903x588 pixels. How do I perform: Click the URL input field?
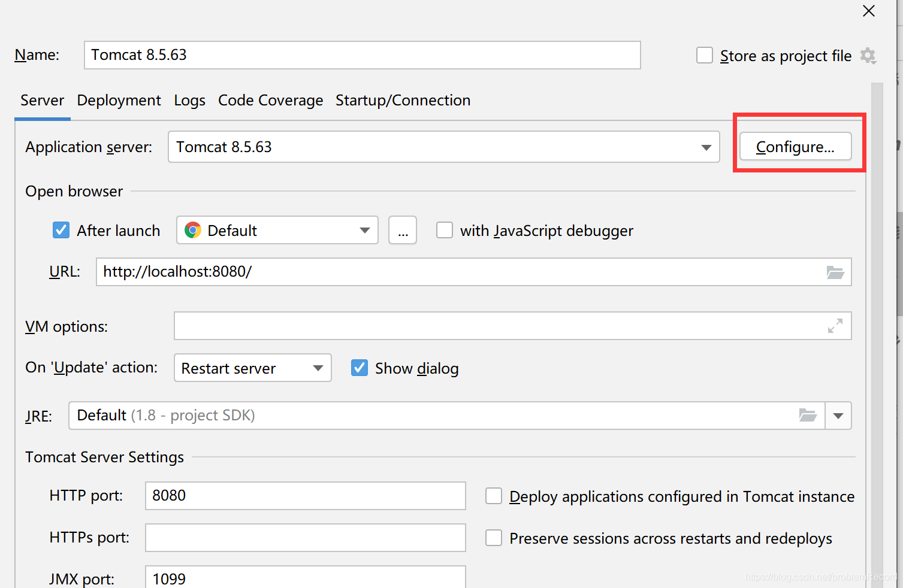473,272
